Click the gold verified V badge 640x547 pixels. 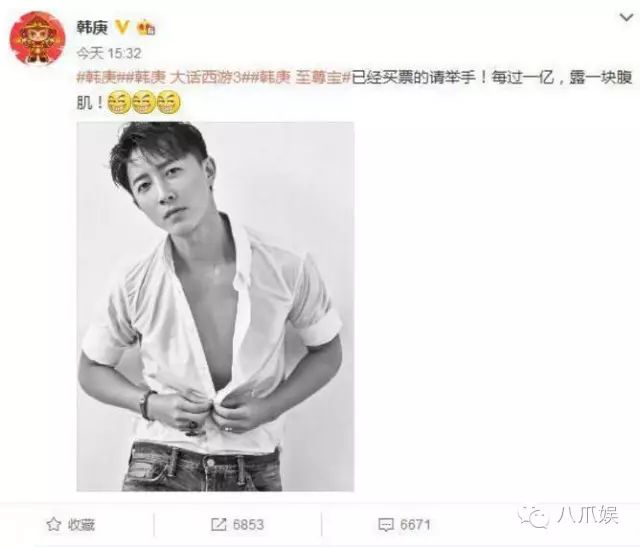click(122, 27)
